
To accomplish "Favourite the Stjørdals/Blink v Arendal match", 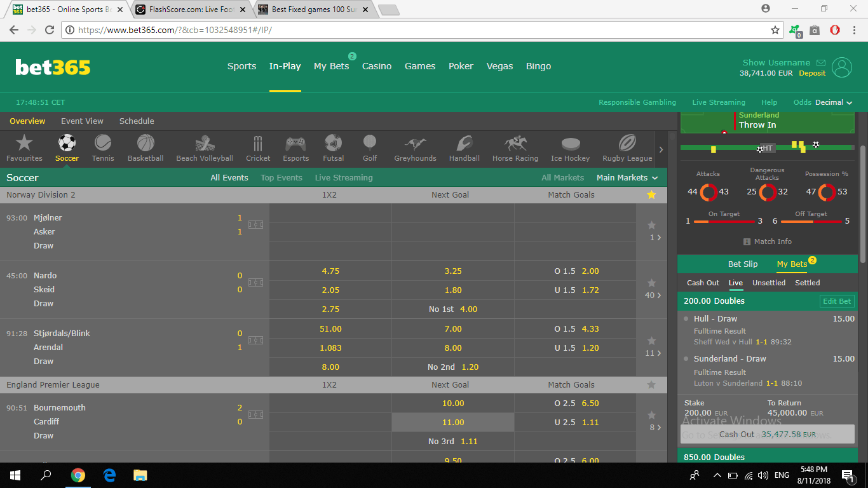I will click(651, 341).
